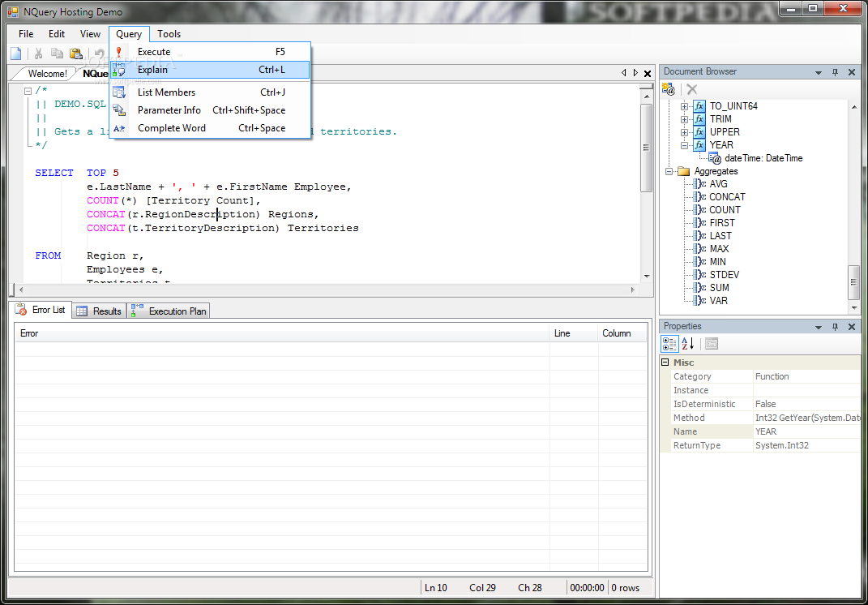This screenshot has height=605, width=868.
Task: Close the active editor tab with X
Action: pyautogui.click(x=647, y=73)
